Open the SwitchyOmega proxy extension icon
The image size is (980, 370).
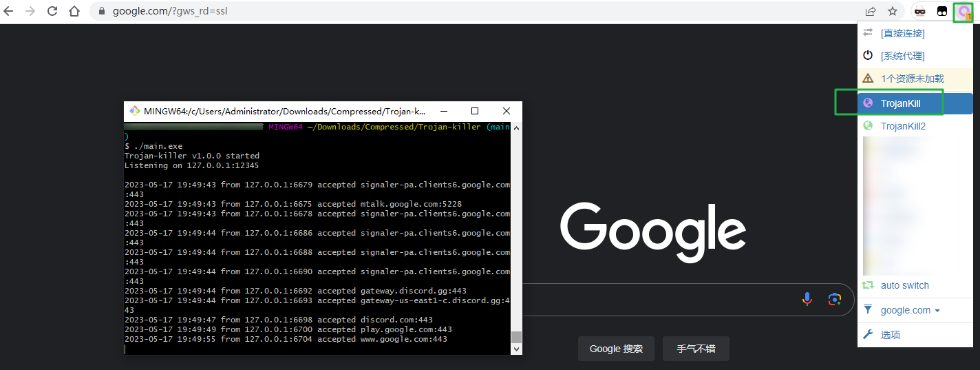click(x=963, y=11)
